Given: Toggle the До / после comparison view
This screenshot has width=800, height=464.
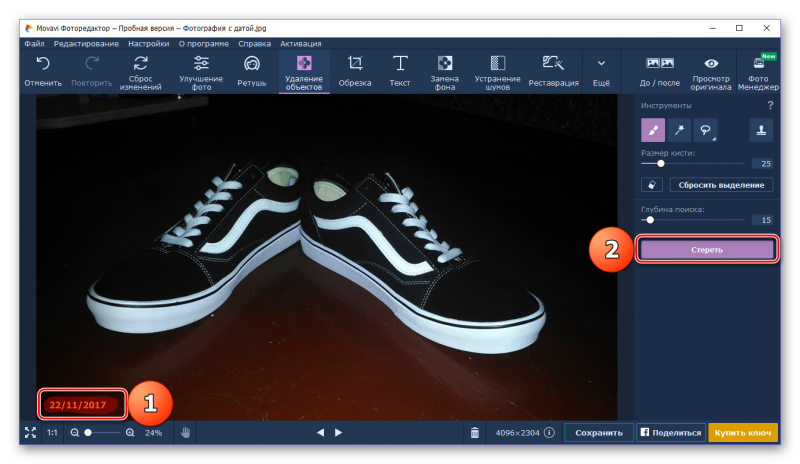Looking at the screenshot, I should click(660, 71).
